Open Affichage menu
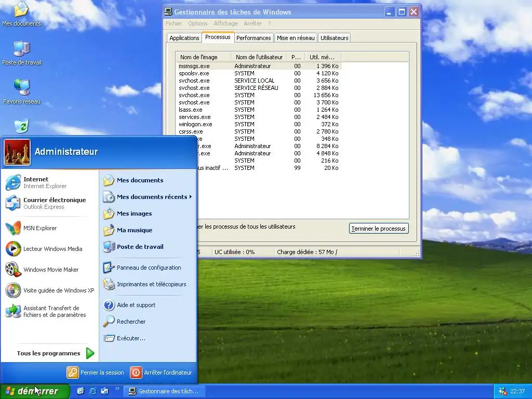Image resolution: width=532 pixels, height=399 pixels. tap(225, 23)
